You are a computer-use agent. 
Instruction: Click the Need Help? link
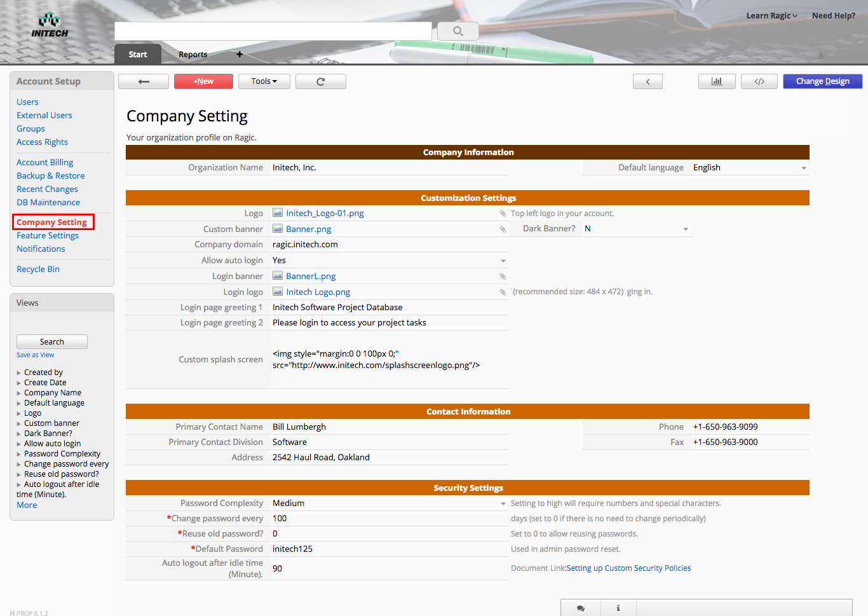pos(834,16)
